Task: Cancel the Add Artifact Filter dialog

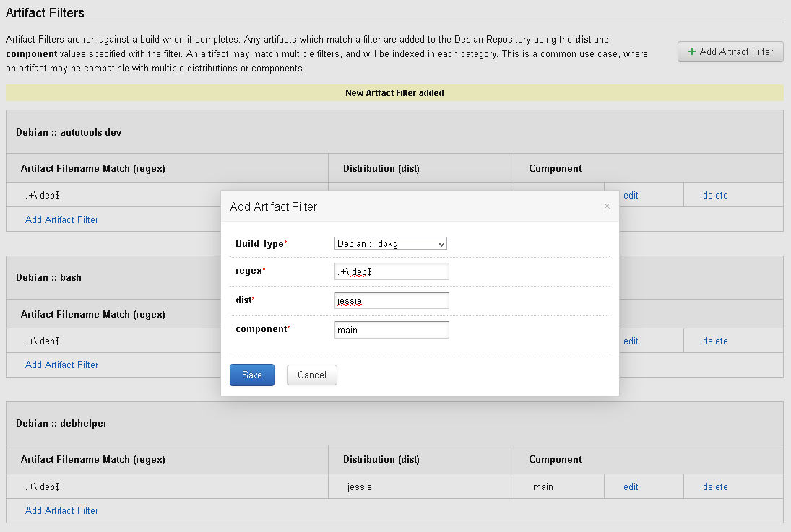Action: 311,375
